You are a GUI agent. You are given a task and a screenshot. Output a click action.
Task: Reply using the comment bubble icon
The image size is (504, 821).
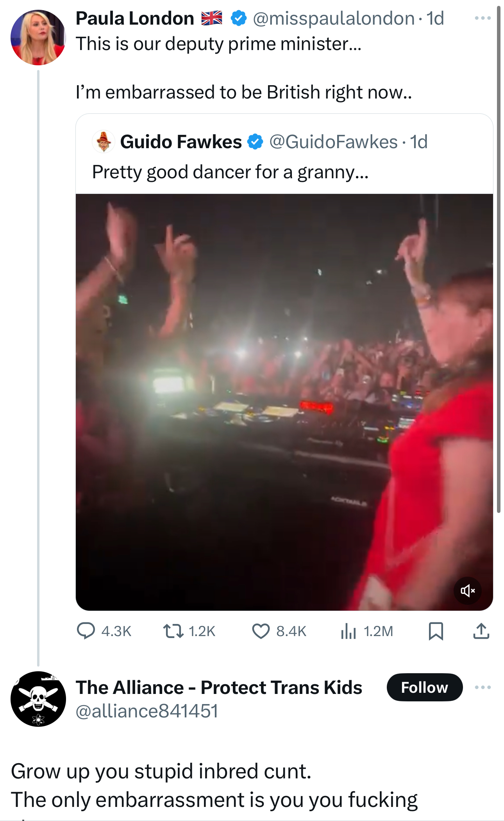coord(86,631)
